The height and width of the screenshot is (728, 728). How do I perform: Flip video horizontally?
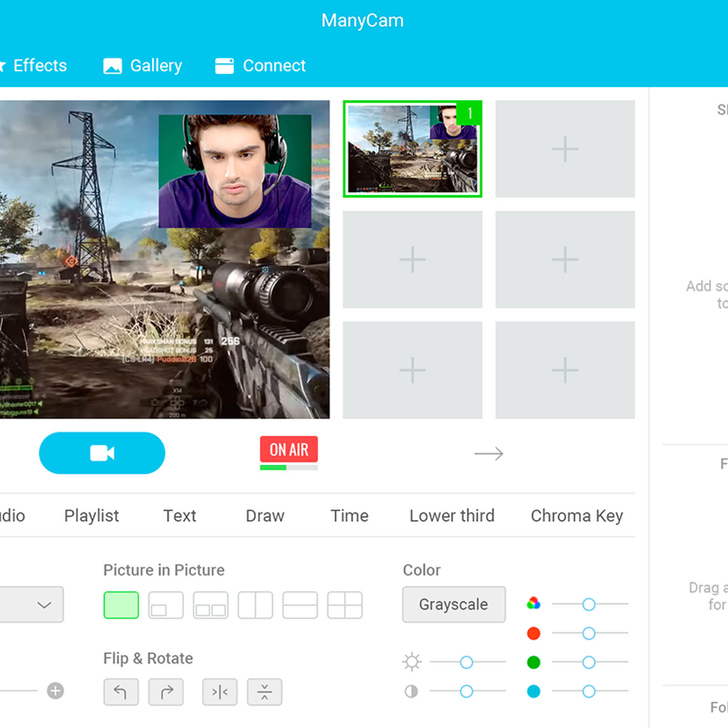point(220,692)
